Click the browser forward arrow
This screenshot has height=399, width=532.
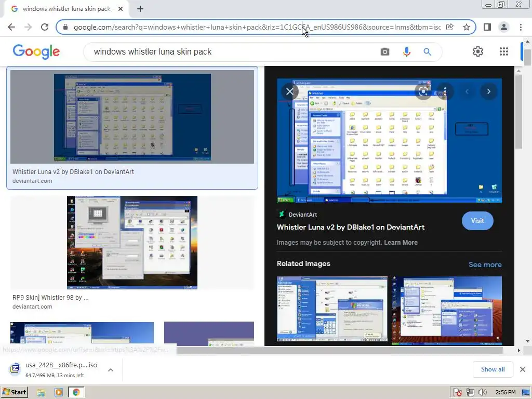click(x=28, y=27)
